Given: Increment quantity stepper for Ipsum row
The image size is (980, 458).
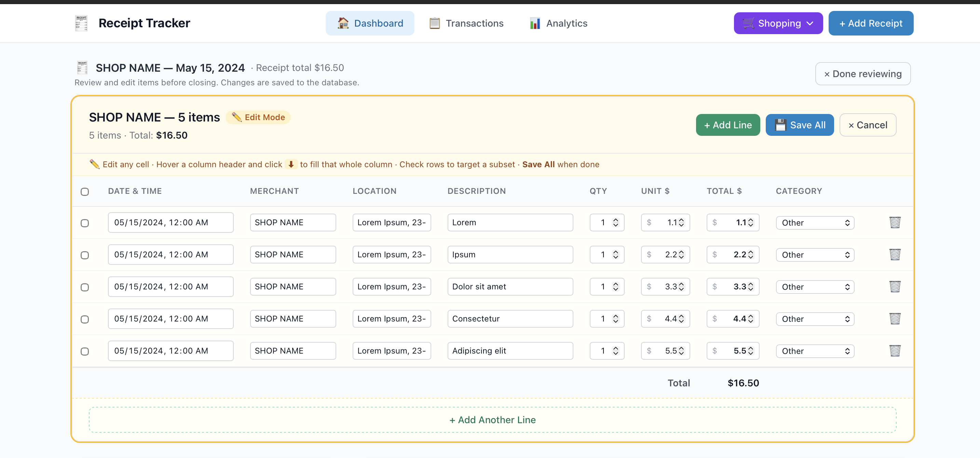Looking at the screenshot, I should click(615, 252).
